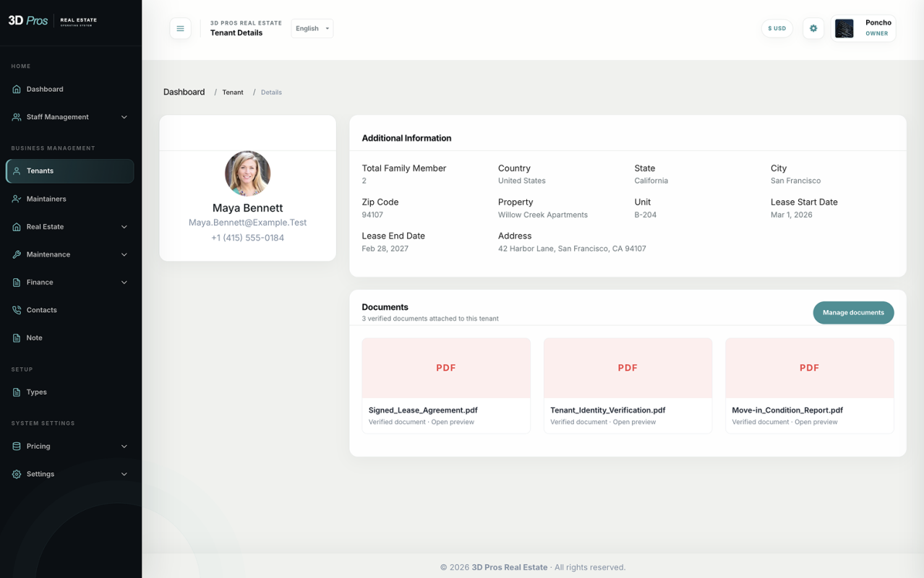924x578 pixels.
Task: Click the Maintainers user icon
Action: pos(17,199)
